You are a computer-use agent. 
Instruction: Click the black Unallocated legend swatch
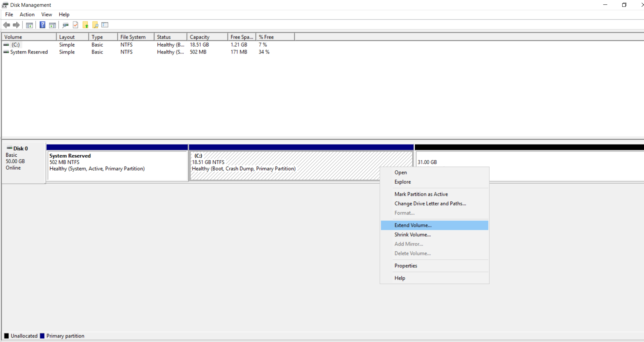click(6, 336)
